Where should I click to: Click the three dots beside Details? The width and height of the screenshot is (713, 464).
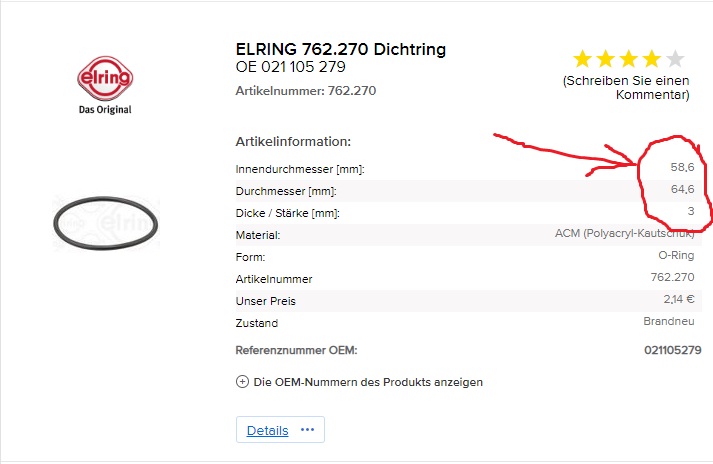pos(307,430)
